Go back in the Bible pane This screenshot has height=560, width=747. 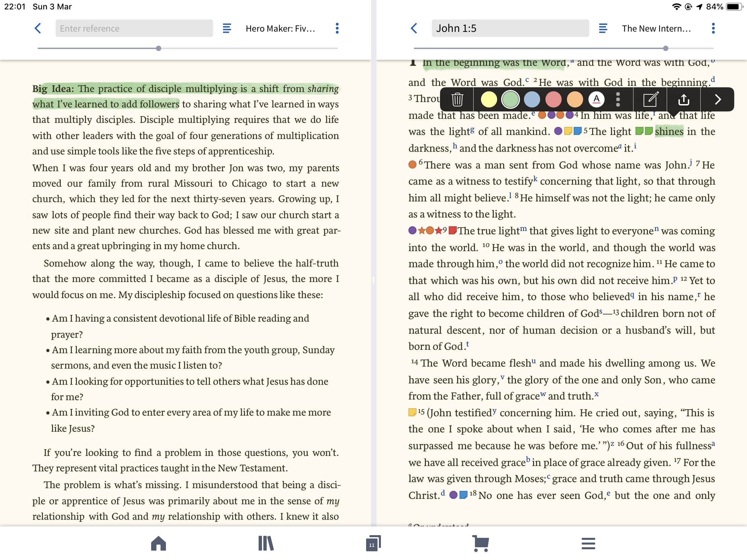(x=414, y=28)
